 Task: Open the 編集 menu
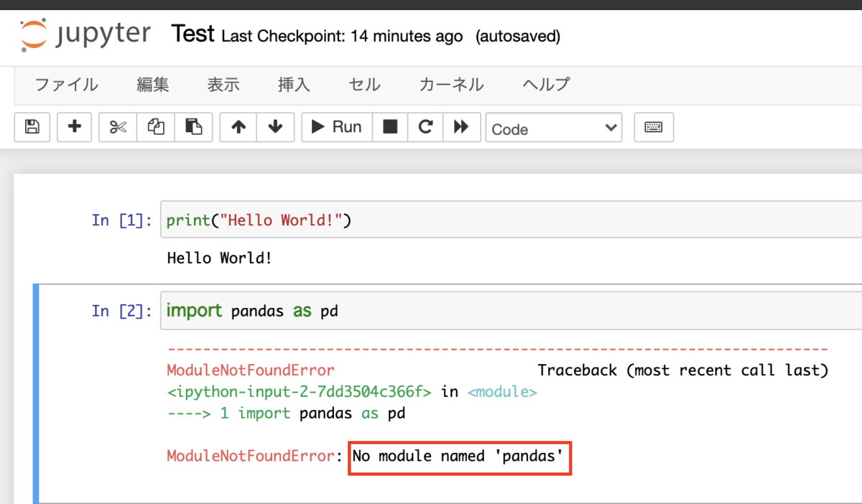point(153,85)
